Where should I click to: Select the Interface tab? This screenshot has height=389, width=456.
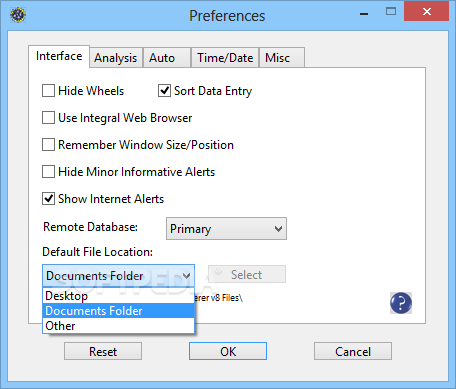click(59, 56)
